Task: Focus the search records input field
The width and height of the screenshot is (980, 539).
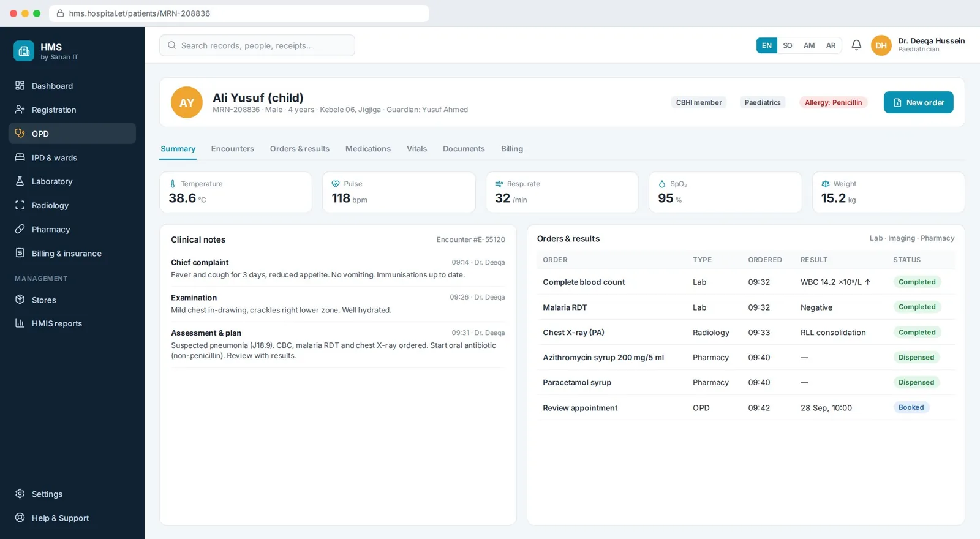Action: tap(257, 45)
